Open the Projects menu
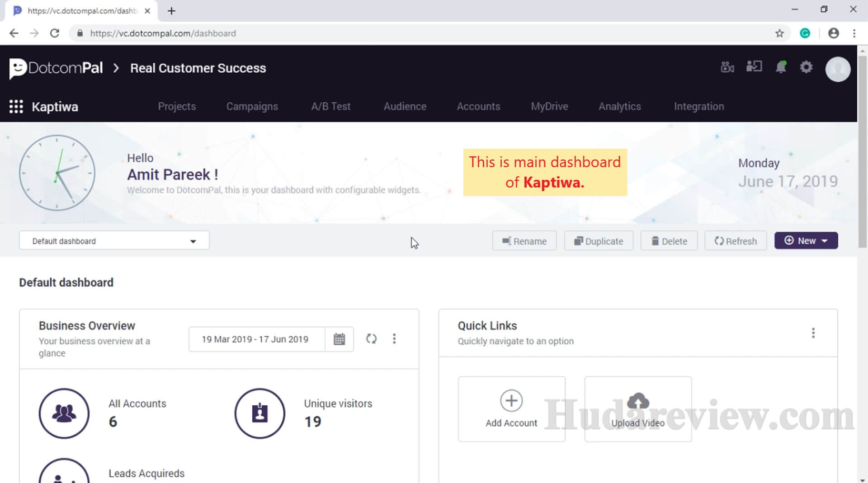The width and height of the screenshot is (868, 483). tap(177, 107)
